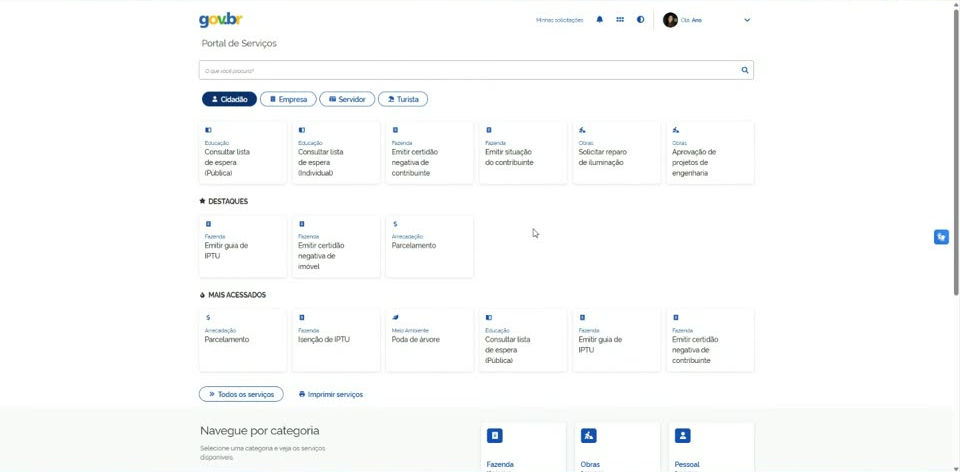
Task: Click the Fazenda icon on Isenção de IPTU card
Action: coord(301,318)
